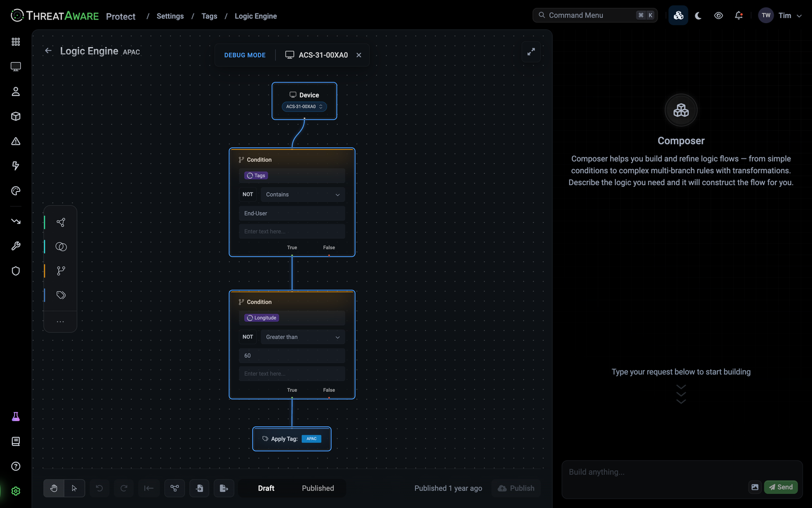Screen dimensions: 812x508
Task: Add overlapping-circles node from the palette
Action: point(61,247)
